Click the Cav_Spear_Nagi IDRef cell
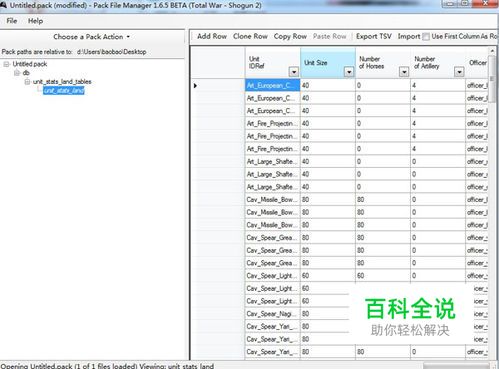The height and width of the screenshot is (369, 499). [x=272, y=314]
